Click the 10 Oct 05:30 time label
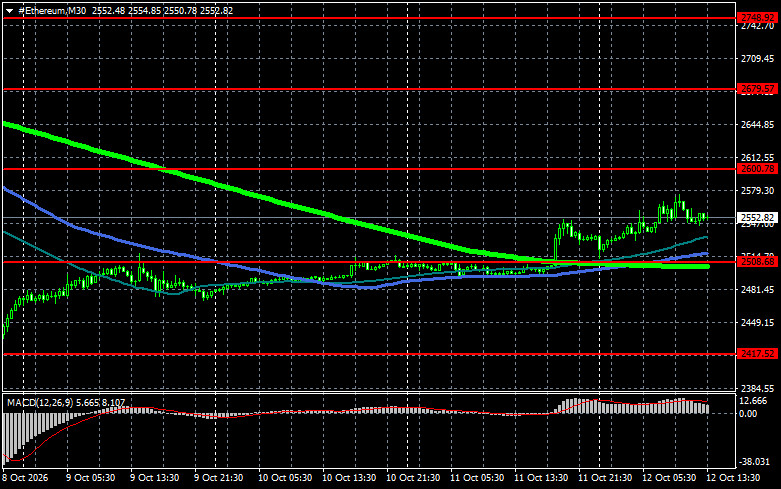 coord(285,478)
